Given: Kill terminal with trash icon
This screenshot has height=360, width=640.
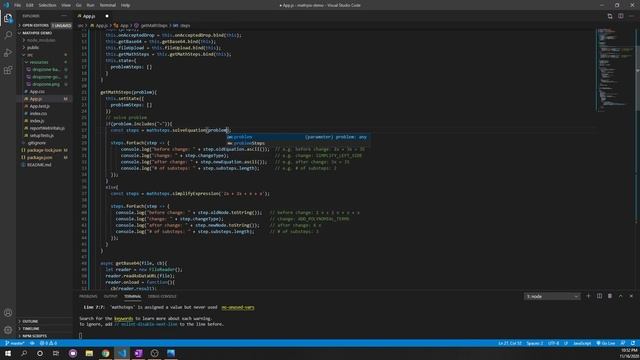Looking at the screenshot, I should tap(610, 296).
